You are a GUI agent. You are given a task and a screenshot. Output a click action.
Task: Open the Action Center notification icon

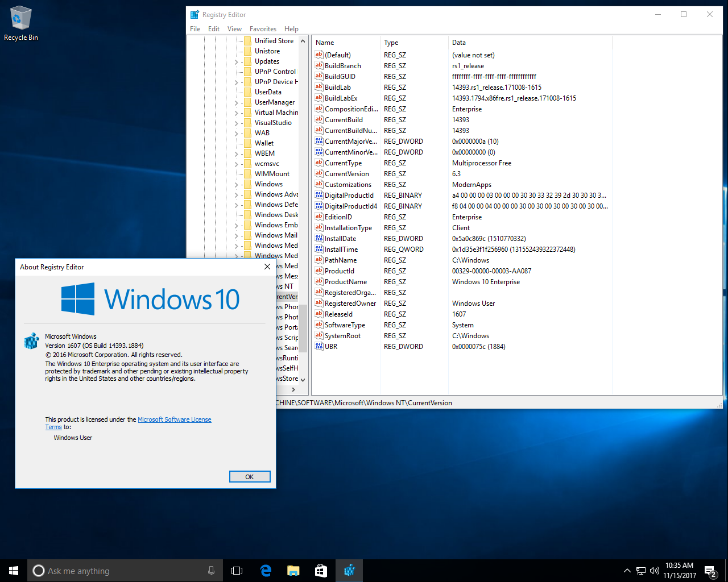pos(710,571)
